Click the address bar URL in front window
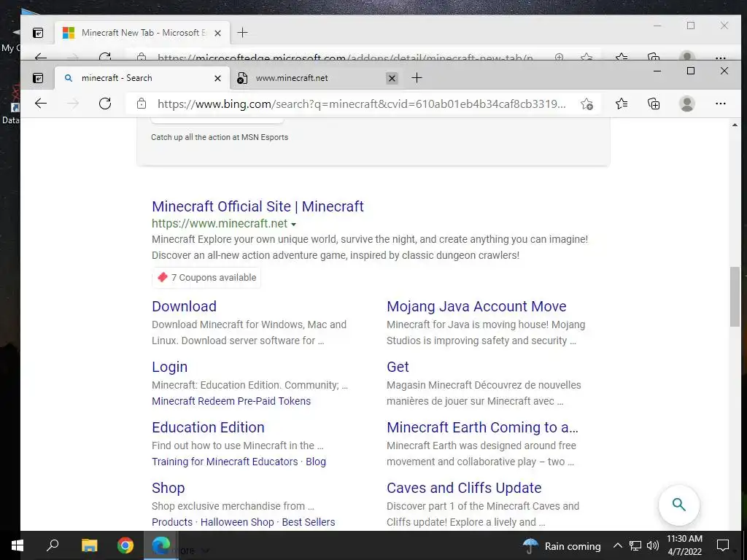This screenshot has height=560, width=747. point(362,104)
